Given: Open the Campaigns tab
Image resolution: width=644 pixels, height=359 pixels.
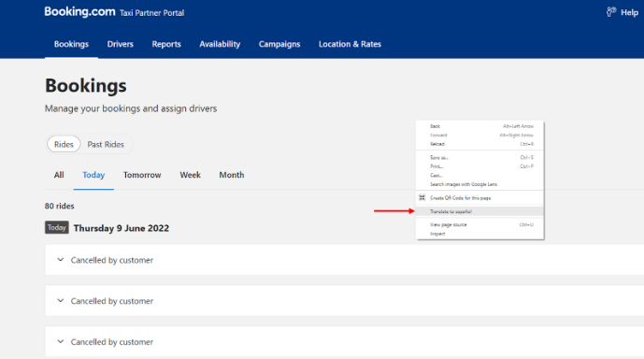Looking at the screenshot, I should point(279,44).
